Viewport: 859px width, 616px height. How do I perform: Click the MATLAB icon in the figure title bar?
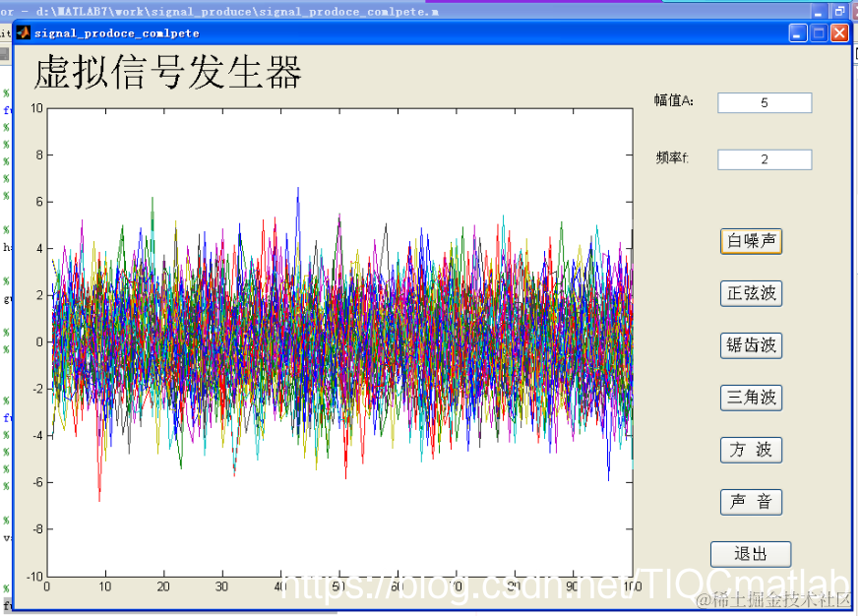(x=23, y=32)
